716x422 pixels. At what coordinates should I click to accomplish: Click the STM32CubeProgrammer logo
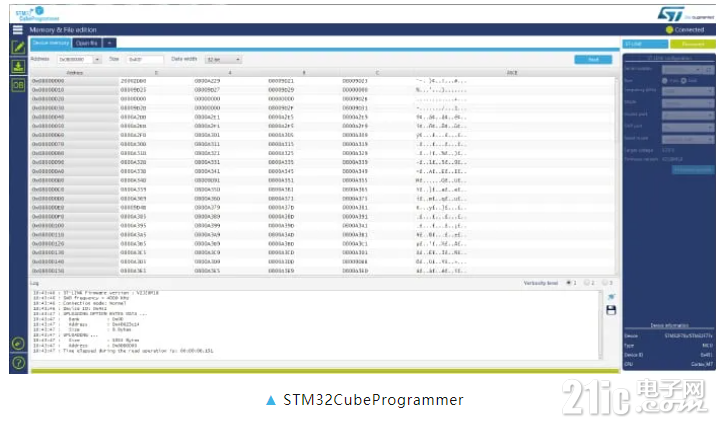pyautogui.click(x=37, y=14)
